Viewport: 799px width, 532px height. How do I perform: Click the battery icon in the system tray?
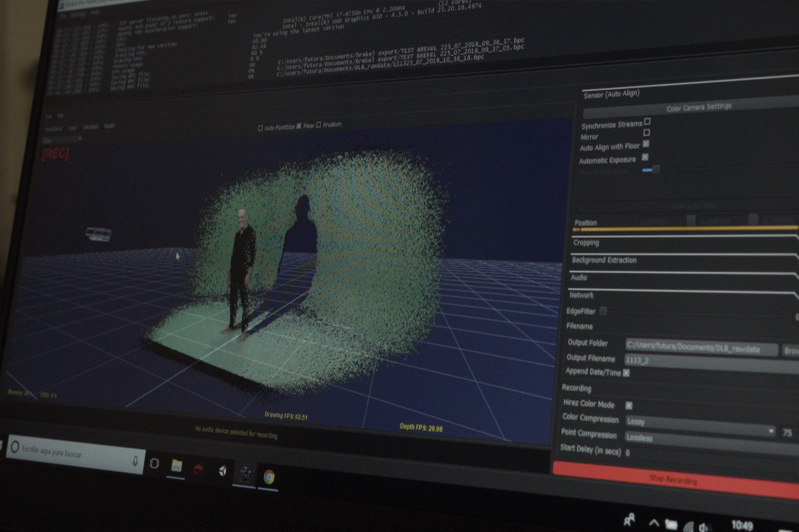click(x=671, y=525)
